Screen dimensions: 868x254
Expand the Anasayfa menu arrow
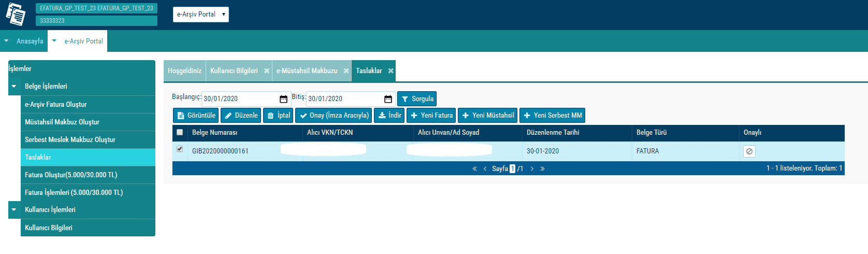coord(6,41)
